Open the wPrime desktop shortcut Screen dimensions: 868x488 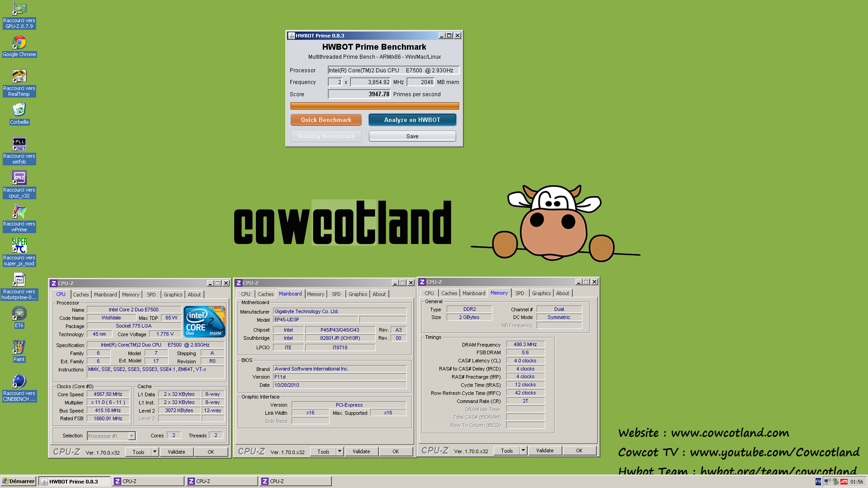tap(19, 219)
